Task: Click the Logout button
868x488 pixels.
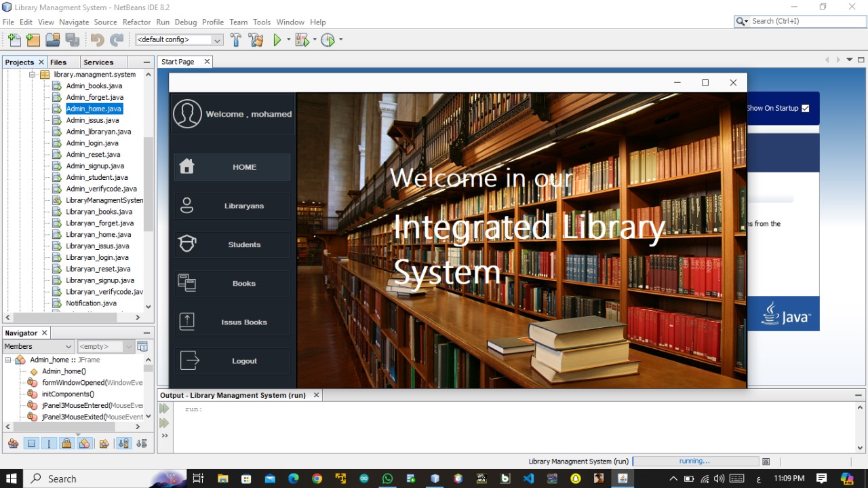Action: pyautogui.click(x=232, y=361)
